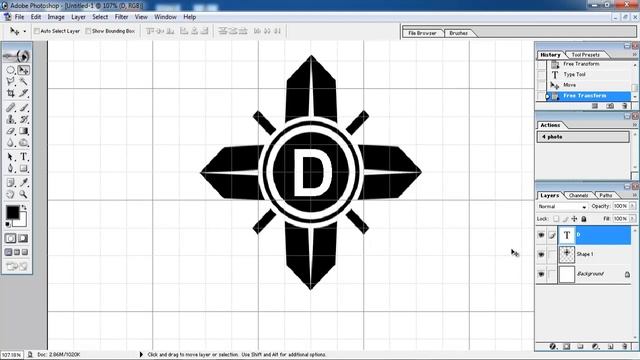Select the Path Selection arrow tool

pyautogui.click(x=11, y=157)
